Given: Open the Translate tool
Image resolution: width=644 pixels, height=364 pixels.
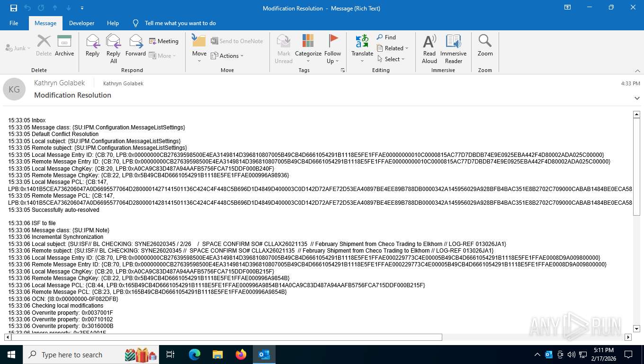Looking at the screenshot, I should pos(362,48).
